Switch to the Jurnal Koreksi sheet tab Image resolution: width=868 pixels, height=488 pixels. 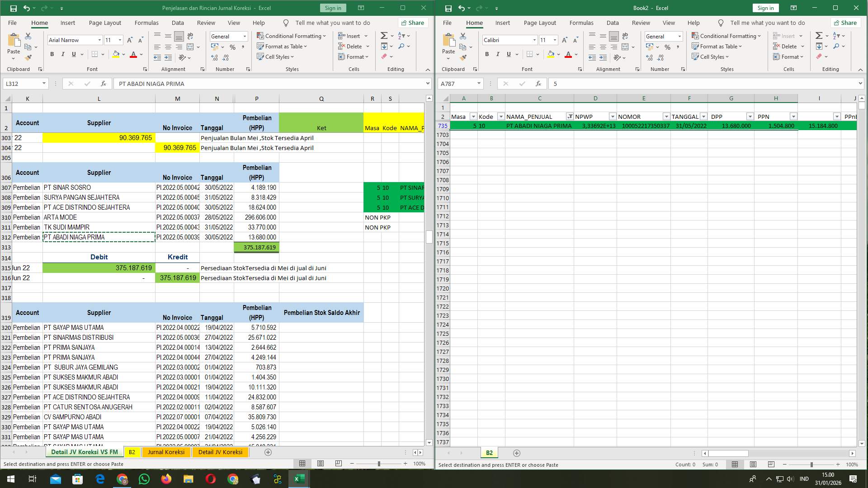[x=166, y=452]
